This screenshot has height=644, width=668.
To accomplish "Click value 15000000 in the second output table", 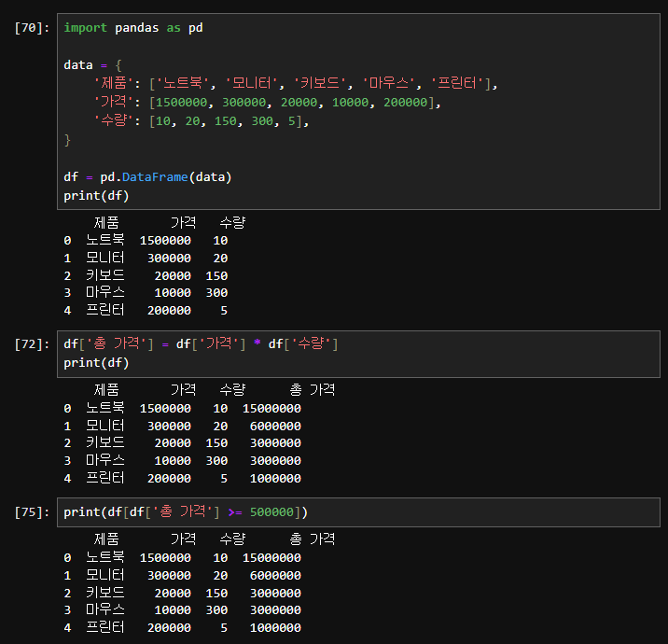I will 271,409.
